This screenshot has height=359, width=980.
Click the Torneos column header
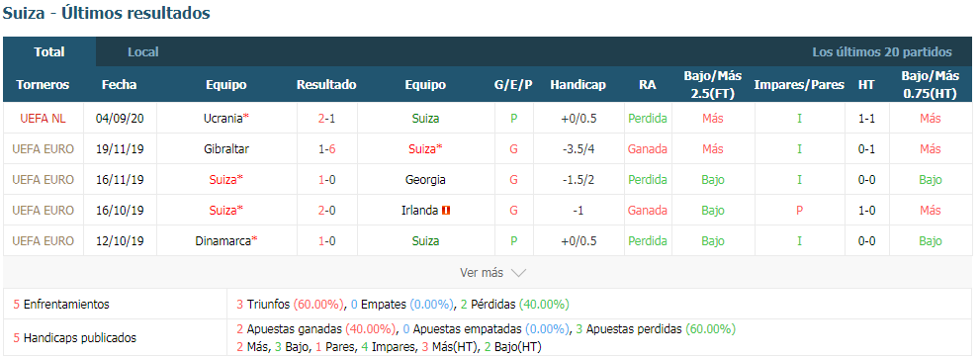[x=43, y=85]
